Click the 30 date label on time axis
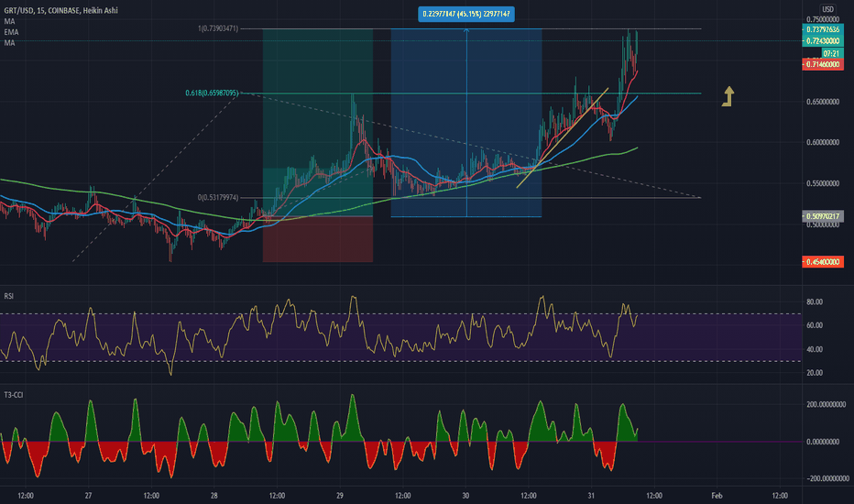The height and width of the screenshot is (504, 854). (465, 495)
